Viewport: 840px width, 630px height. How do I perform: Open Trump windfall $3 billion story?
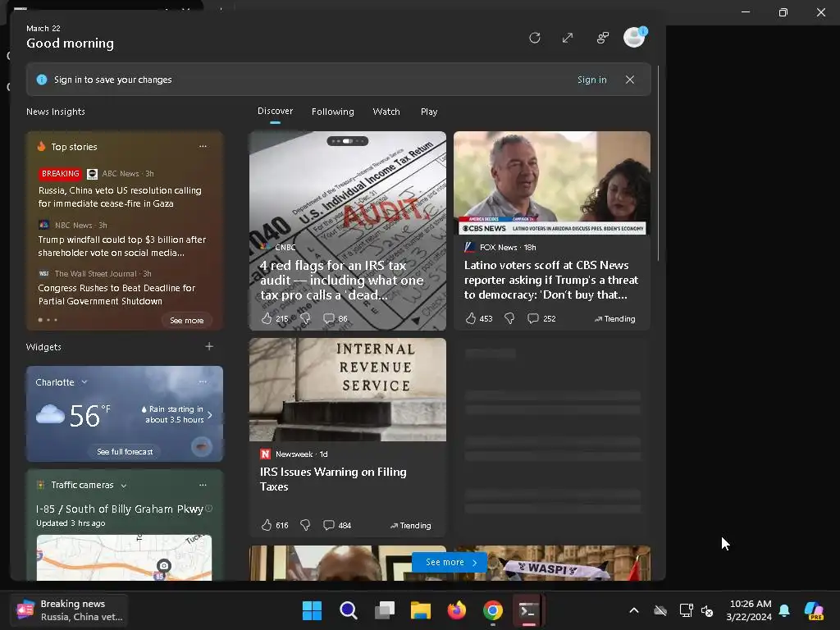coord(122,246)
